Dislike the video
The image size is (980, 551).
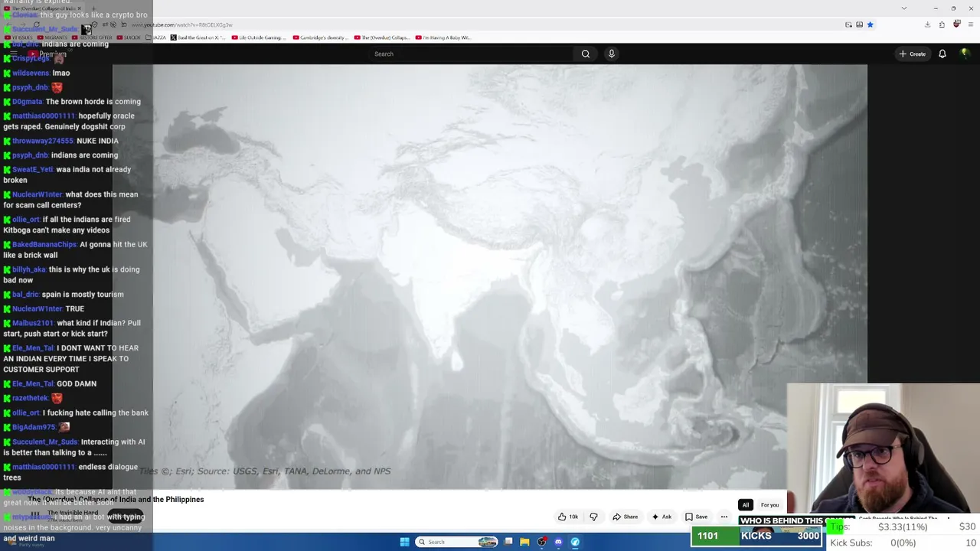tap(593, 517)
